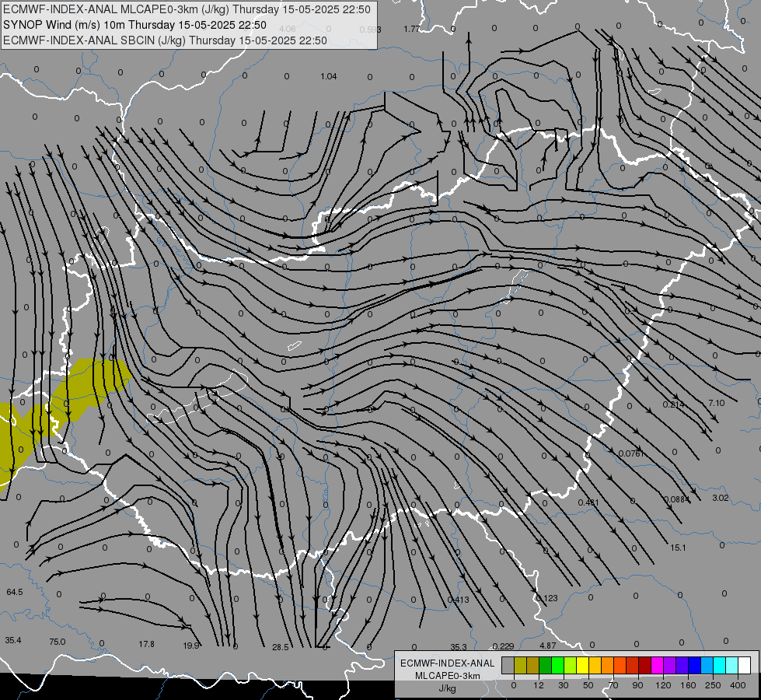Viewport: 761px width, 700px height.
Task: Select the 1.77 value near the top
Action: click(412, 29)
